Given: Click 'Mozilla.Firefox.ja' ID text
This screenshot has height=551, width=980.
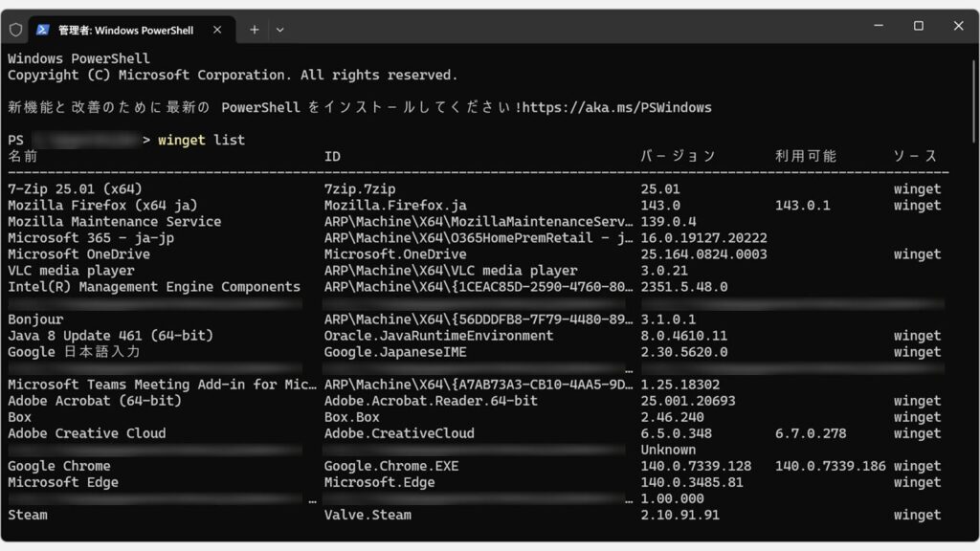Looking at the screenshot, I should 395,205.
